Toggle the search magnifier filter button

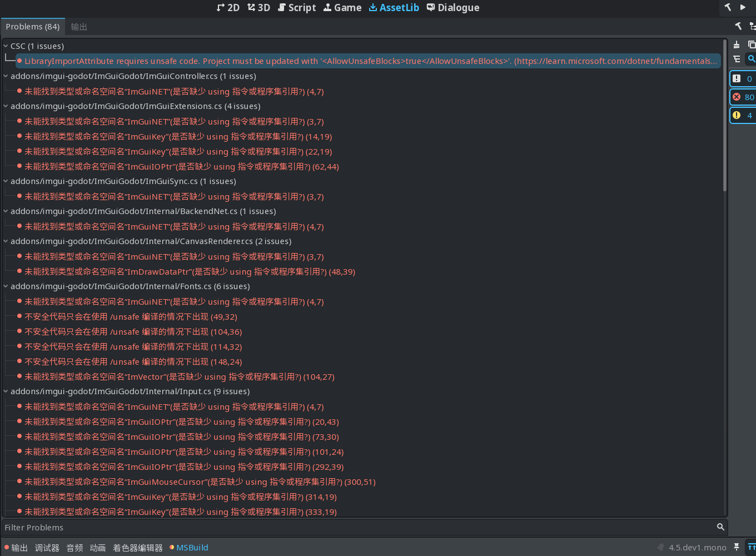click(x=751, y=59)
